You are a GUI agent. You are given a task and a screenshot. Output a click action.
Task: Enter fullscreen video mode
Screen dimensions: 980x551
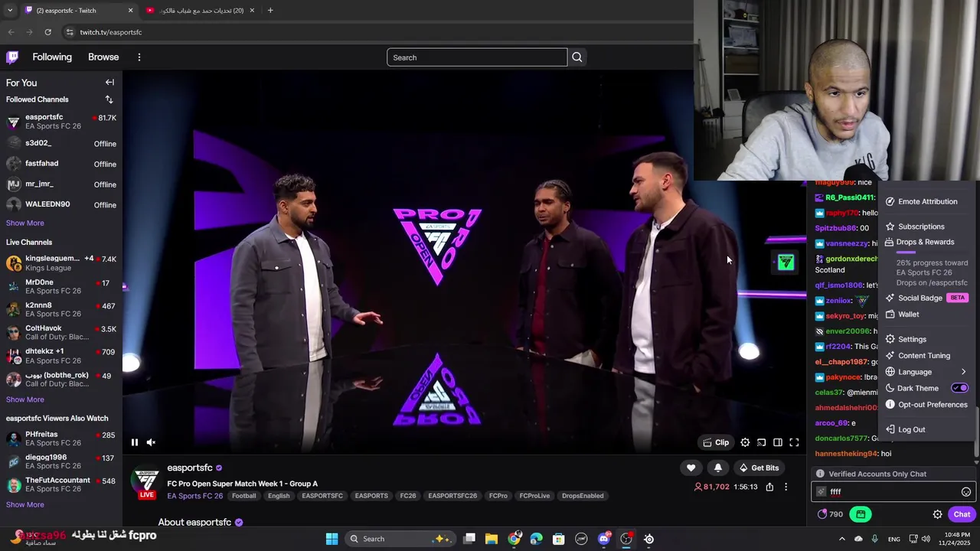(794, 442)
